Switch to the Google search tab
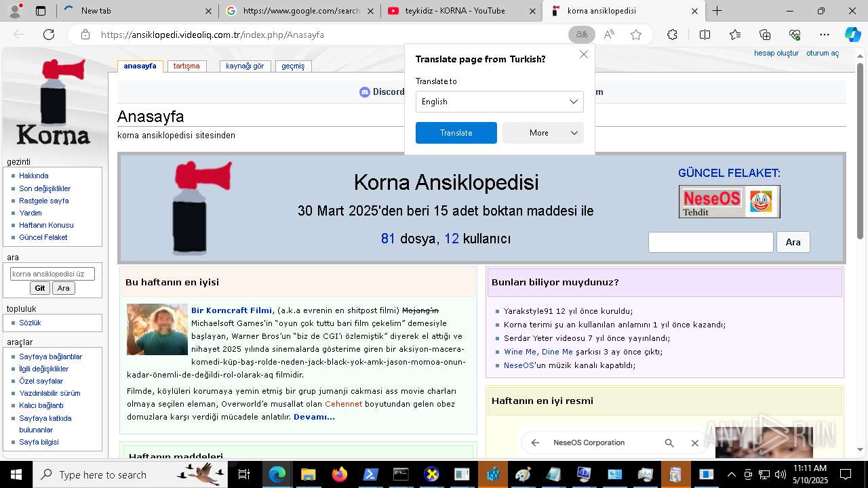Image resolution: width=868 pixels, height=488 pixels. click(300, 11)
